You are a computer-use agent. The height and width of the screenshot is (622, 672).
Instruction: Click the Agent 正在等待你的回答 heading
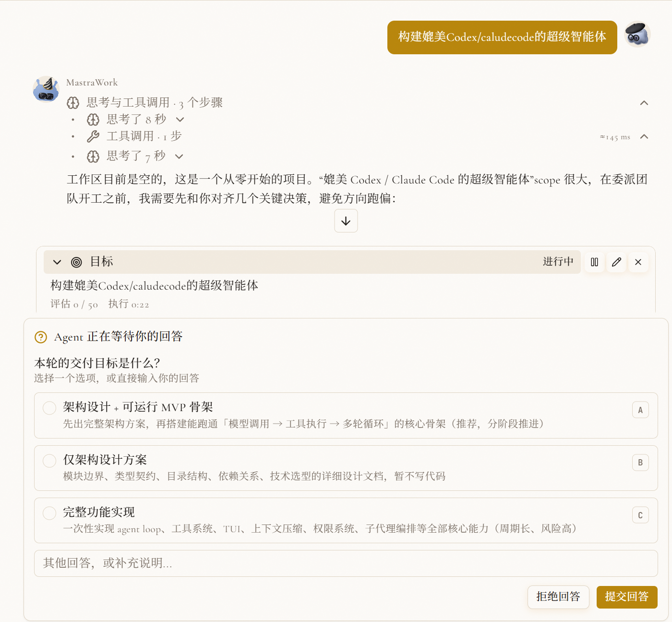[x=119, y=337]
